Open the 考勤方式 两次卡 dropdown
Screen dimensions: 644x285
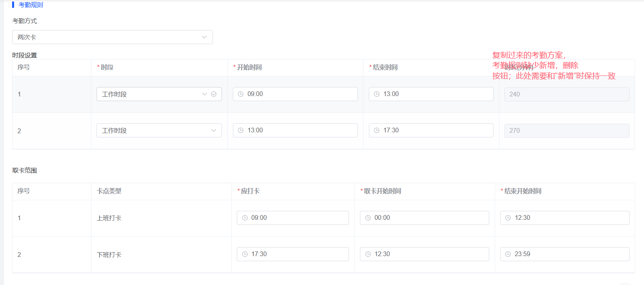click(x=113, y=37)
